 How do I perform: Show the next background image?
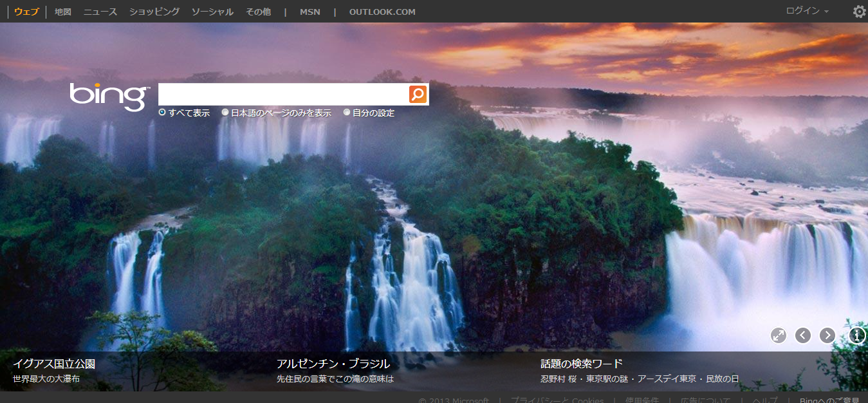pyautogui.click(x=827, y=335)
